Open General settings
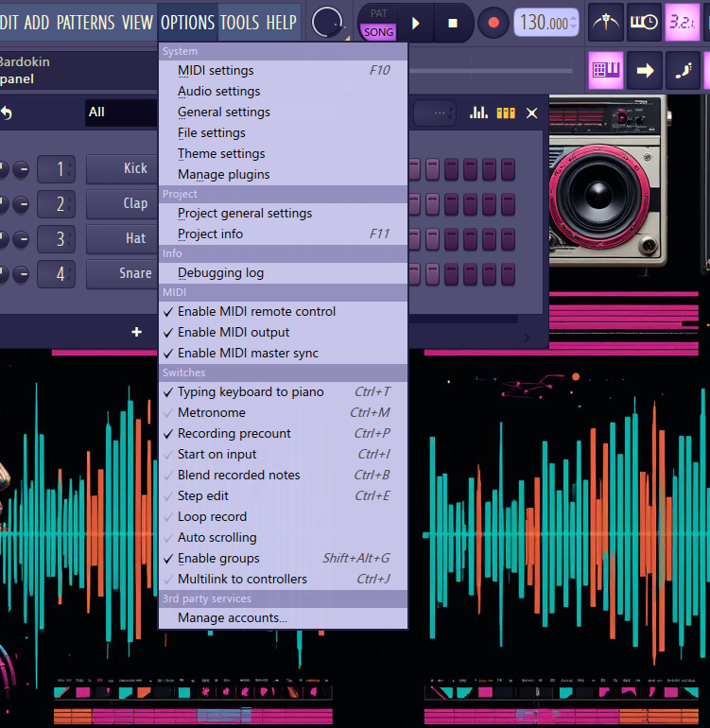 click(284, 113)
